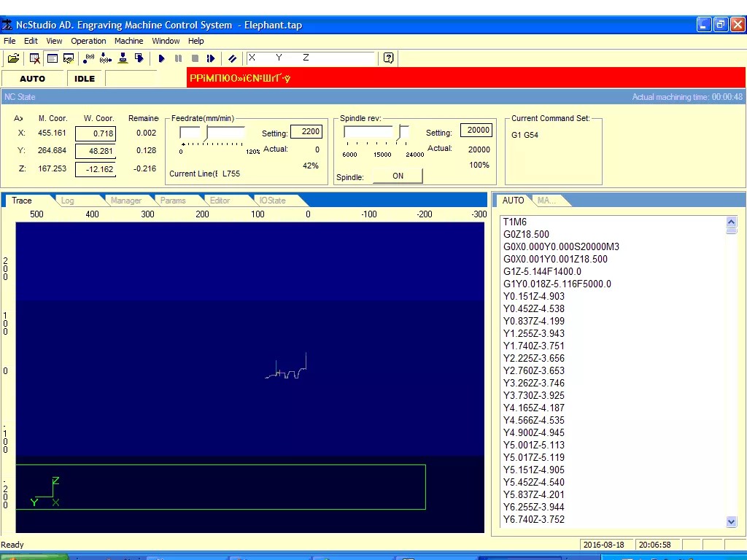Screen dimensions: 747x560
Task: Open the Operation menu
Action: [x=88, y=41]
